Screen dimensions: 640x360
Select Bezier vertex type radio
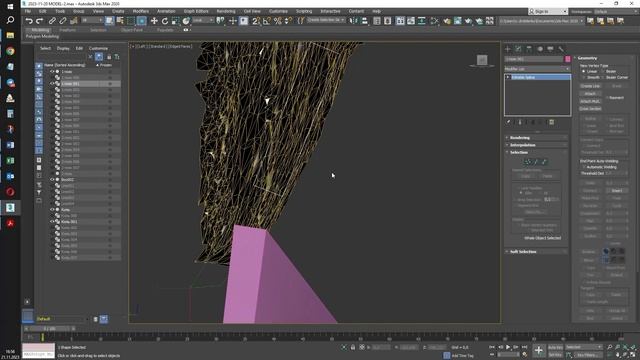click(x=603, y=71)
